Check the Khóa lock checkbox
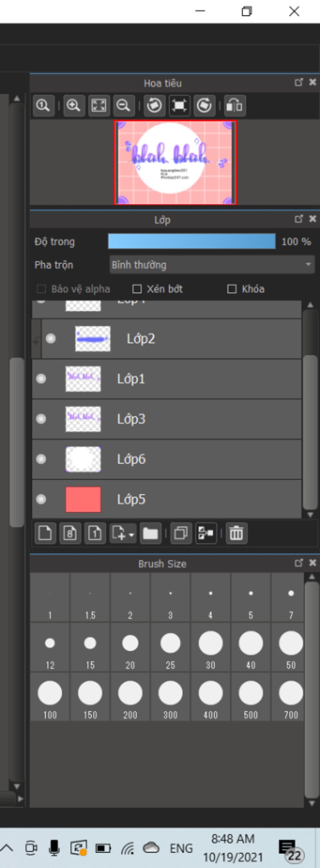The image size is (320, 868). (232, 289)
